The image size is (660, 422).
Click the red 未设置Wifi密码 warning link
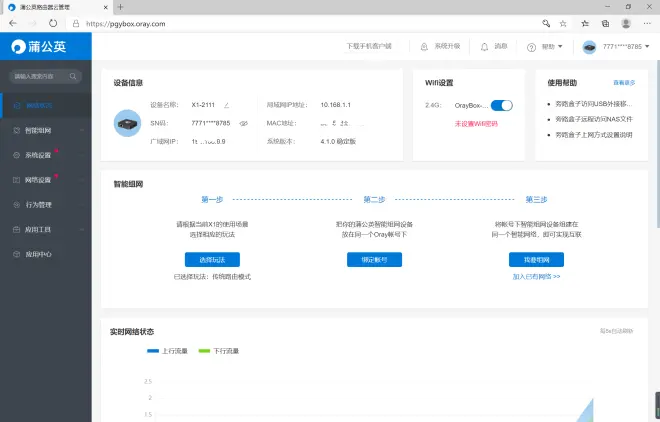(x=476, y=124)
